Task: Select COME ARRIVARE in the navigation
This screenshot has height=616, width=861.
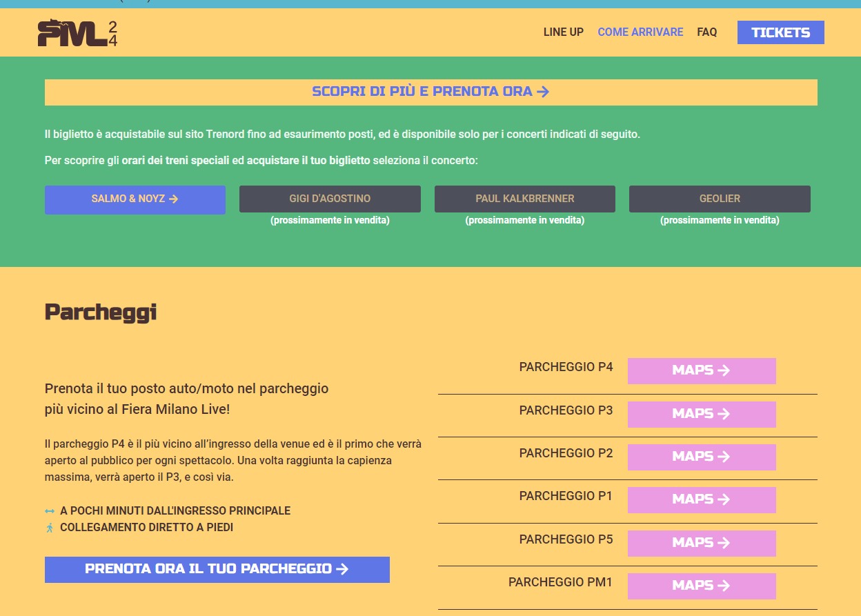Action: [x=640, y=32]
